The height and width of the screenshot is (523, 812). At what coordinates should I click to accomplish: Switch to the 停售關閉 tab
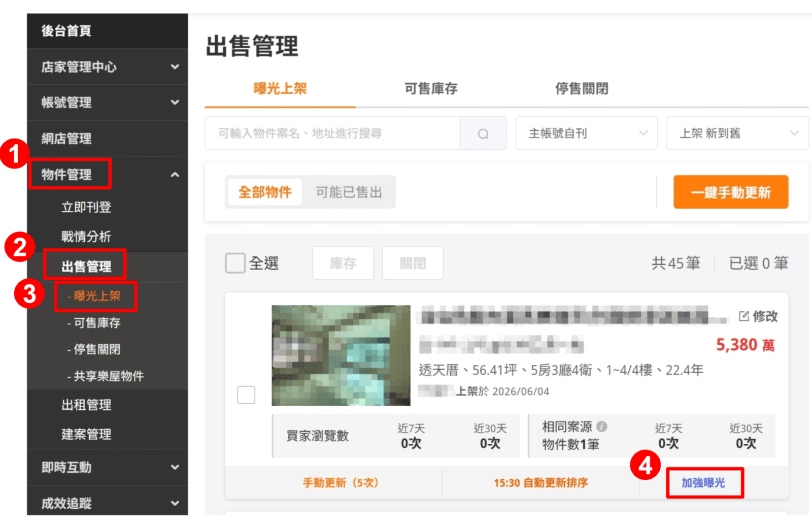pyautogui.click(x=582, y=89)
